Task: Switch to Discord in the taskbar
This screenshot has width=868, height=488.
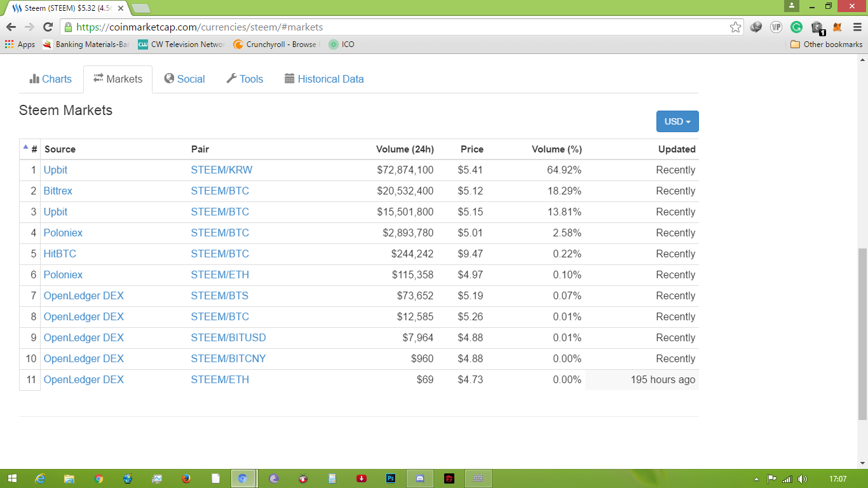Action: (x=420, y=478)
